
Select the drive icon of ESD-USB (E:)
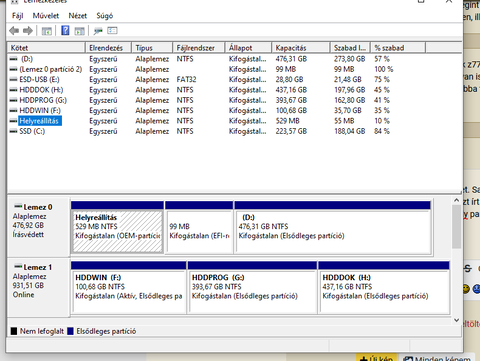[13, 80]
